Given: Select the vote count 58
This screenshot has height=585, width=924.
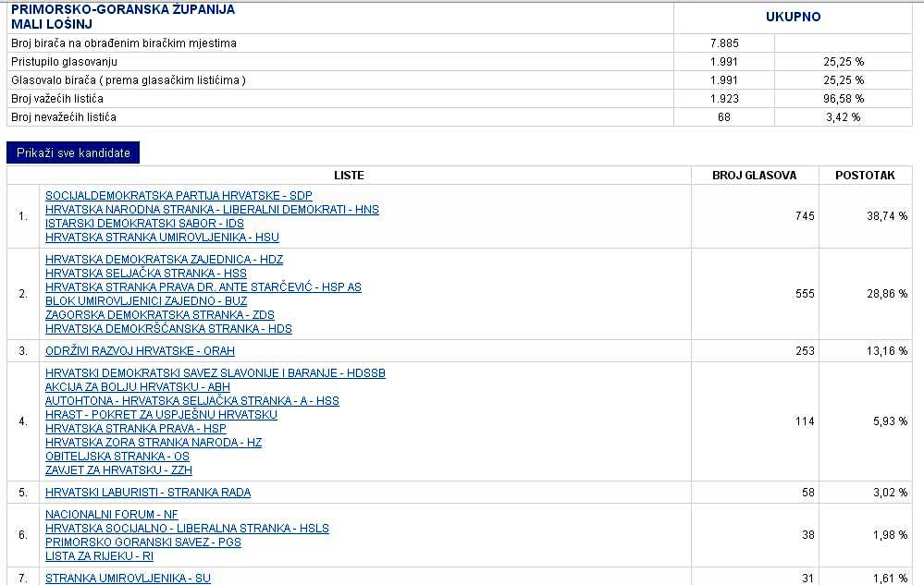Looking at the screenshot, I should point(807,493).
